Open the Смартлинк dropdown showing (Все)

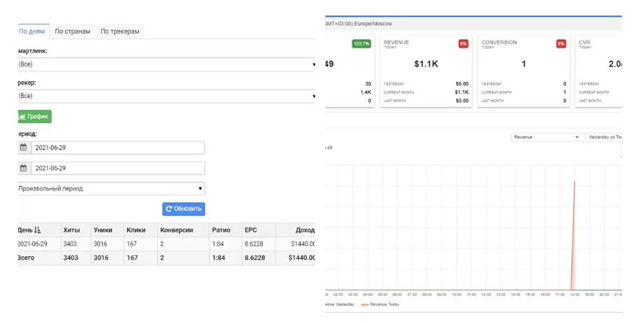click(166, 64)
